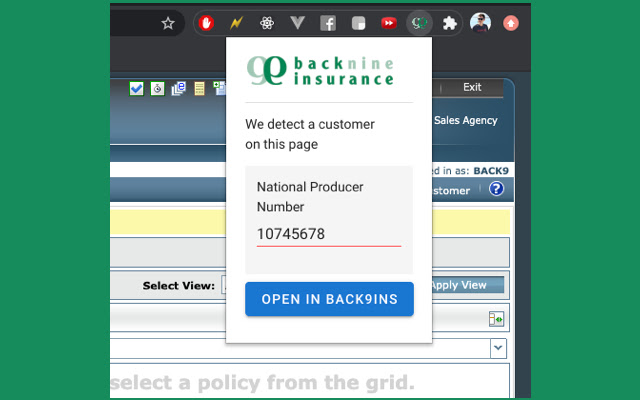Open the gray square extension icon
This screenshot has height=400, width=640.
coord(358,23)
